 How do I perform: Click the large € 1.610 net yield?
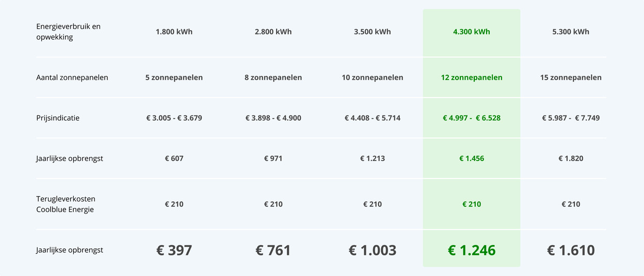pyautogui.click(x=570, y=251)
